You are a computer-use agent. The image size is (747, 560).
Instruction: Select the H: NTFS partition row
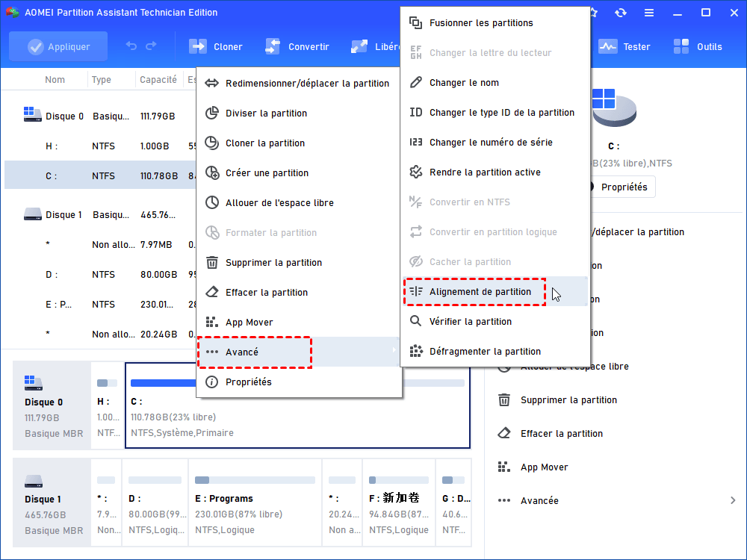pos(100,146)
